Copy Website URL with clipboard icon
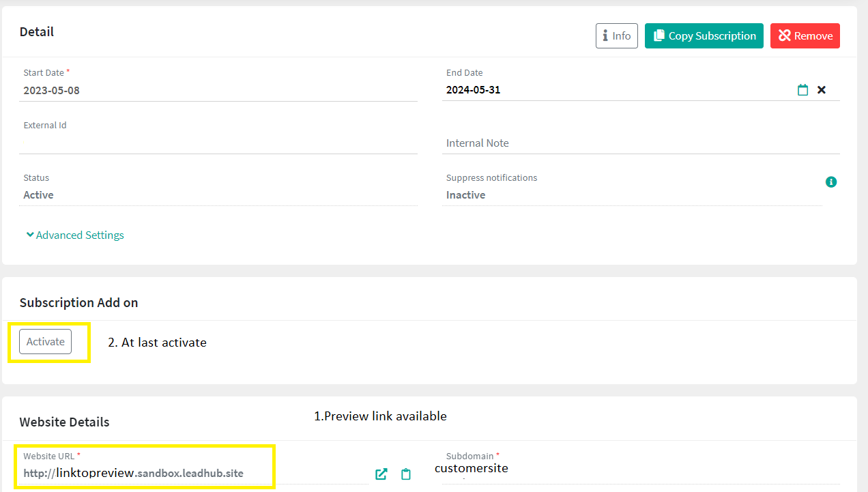 pyautogui.click(x=406, y=474)
